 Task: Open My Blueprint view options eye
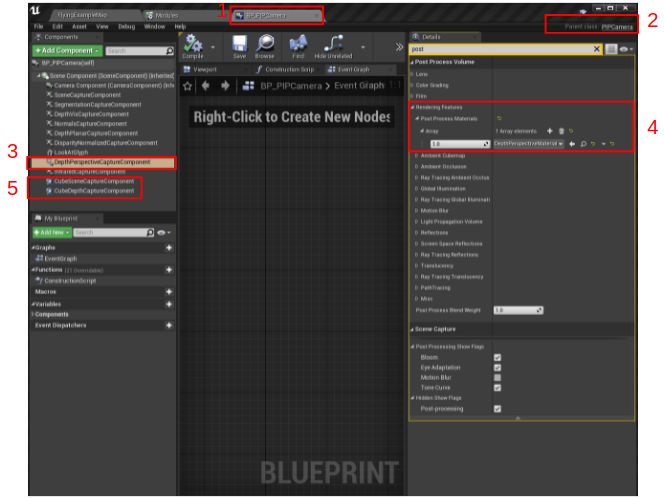coord(163,232)
